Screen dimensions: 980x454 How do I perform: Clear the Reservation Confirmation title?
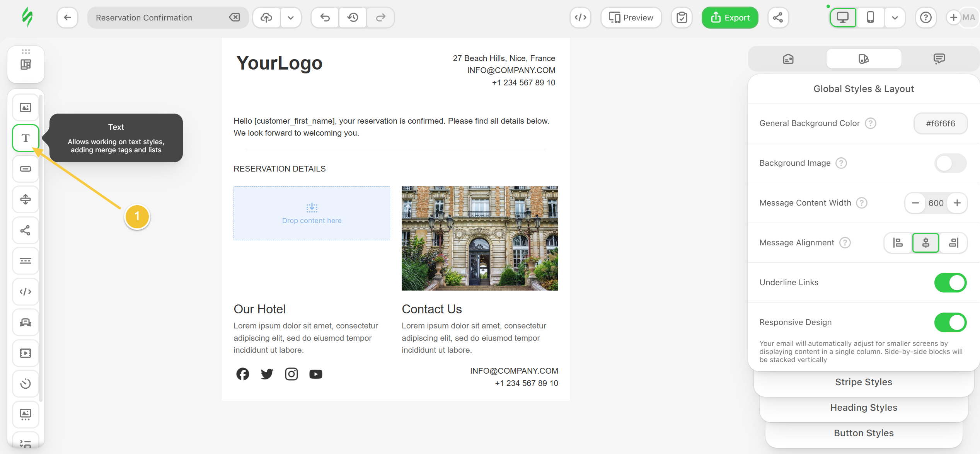[235, 17]
